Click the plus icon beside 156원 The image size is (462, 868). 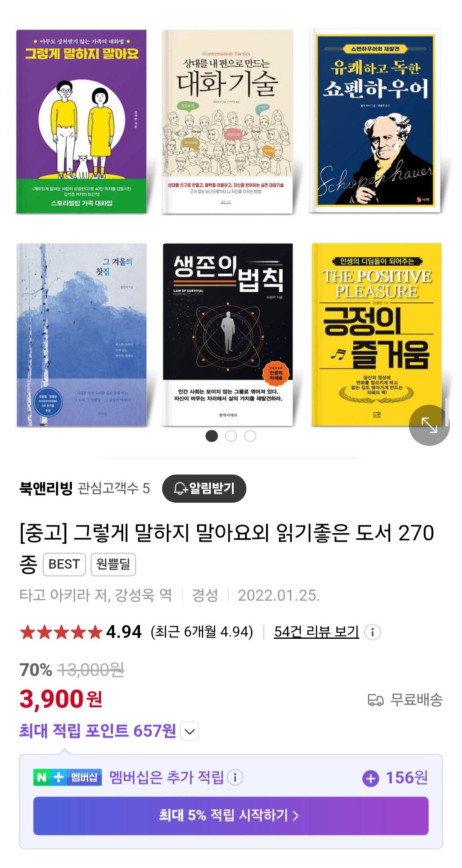point(370,778)
